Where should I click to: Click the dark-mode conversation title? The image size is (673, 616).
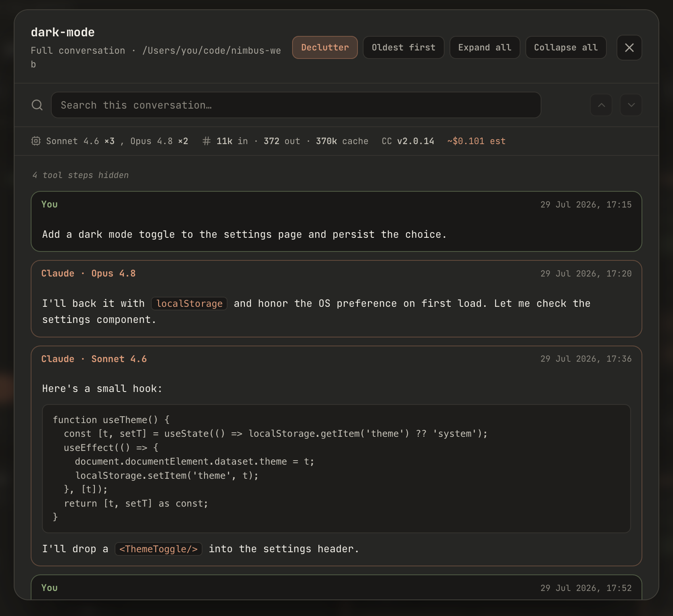click(x=63, y=32)
